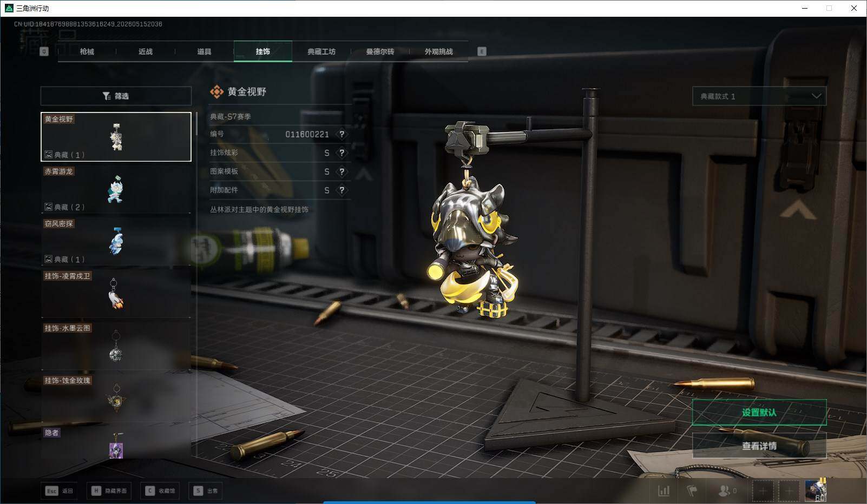This screenshot has width=867, height=504.
Task: Click the flag icon in bottom bar
Action: pyautogui.click(x=692, y=491)
